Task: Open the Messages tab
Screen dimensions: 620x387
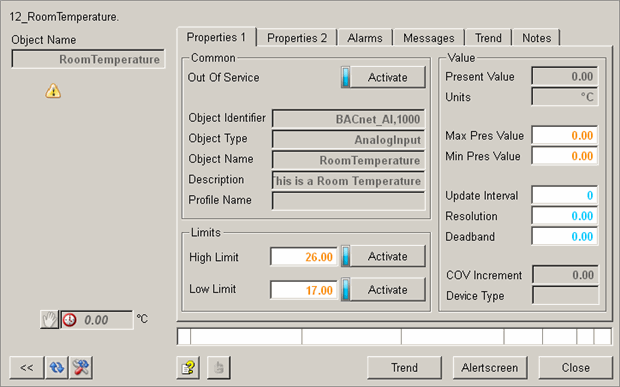Action: pos(429,38)
